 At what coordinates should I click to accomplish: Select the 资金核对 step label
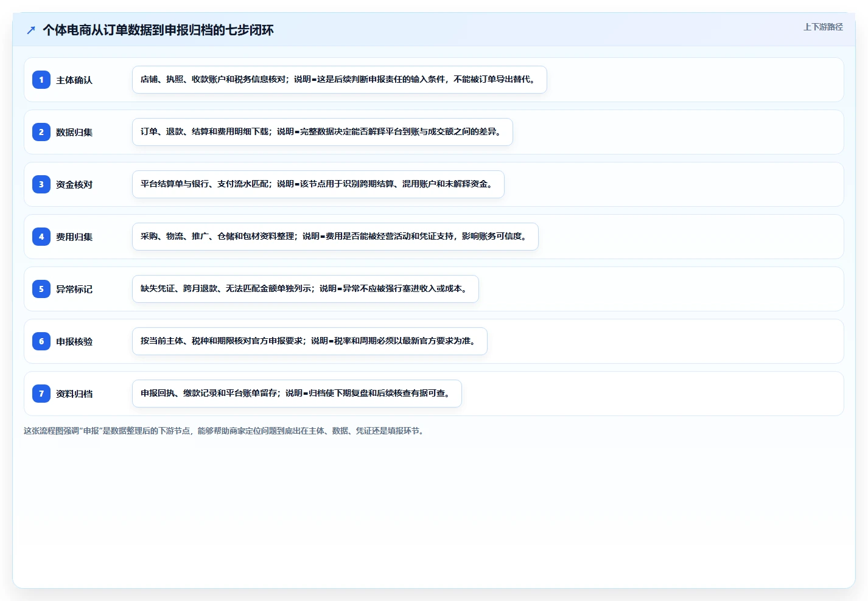click(74, 185)
